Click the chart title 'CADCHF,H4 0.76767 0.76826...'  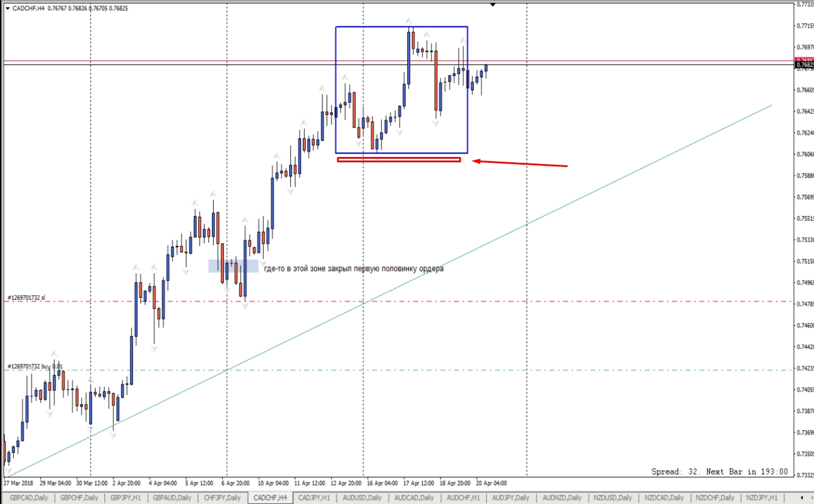(x=70, y=8)
